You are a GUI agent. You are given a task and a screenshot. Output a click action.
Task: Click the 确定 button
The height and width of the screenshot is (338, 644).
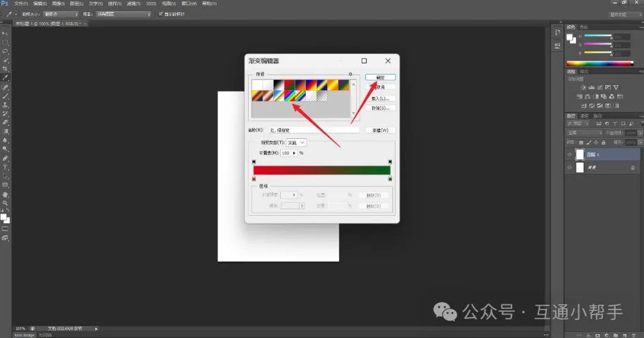click(x=380, y=77)
